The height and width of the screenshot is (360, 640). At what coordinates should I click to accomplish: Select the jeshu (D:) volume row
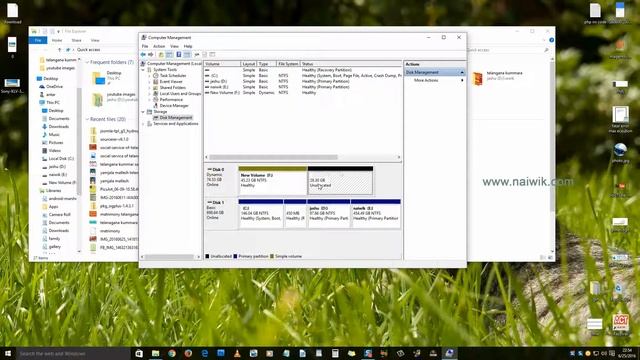303,82
